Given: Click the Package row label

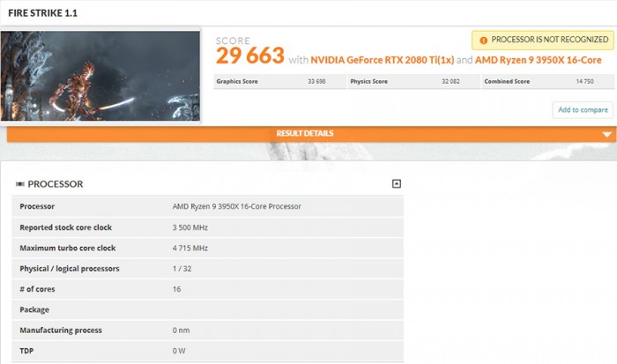Looking at the screenshot, I should 34,309.
